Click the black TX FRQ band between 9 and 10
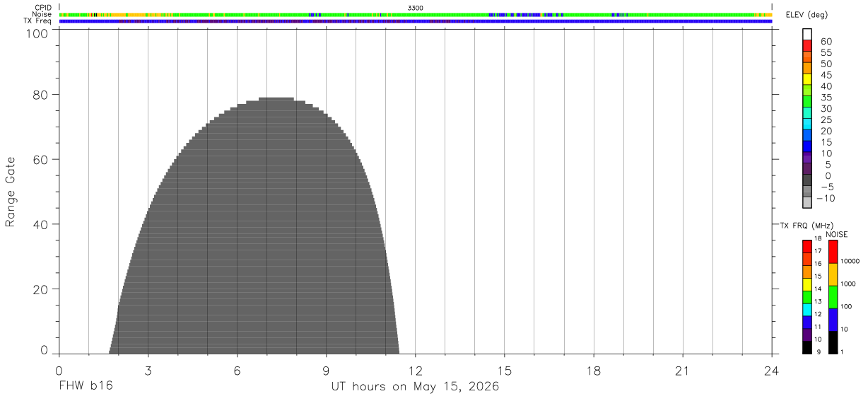The image size is (868, 401). 807,347
